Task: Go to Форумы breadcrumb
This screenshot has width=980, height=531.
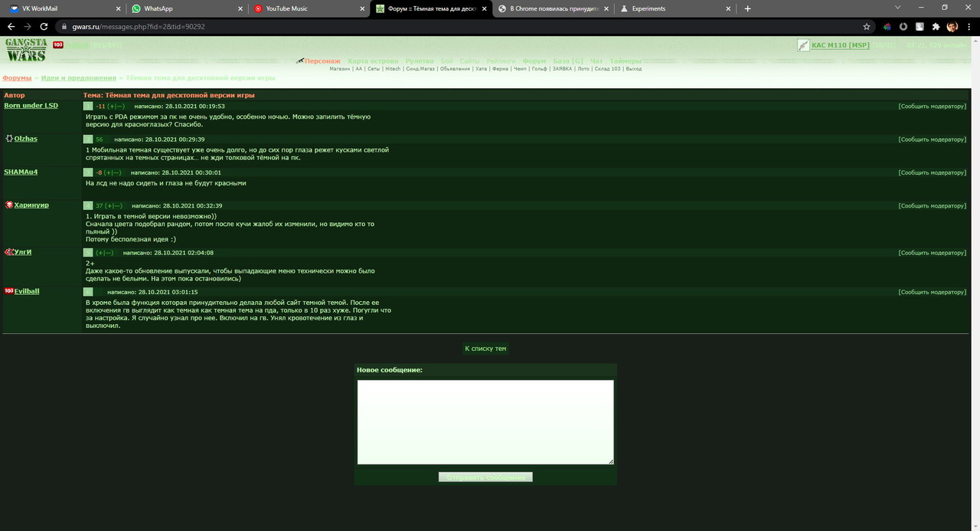Action: (17, 77)
